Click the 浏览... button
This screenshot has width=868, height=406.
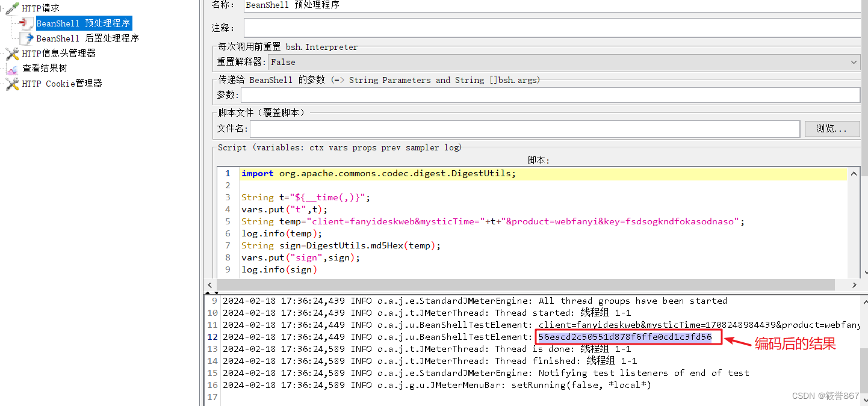(x=832, y=129)
